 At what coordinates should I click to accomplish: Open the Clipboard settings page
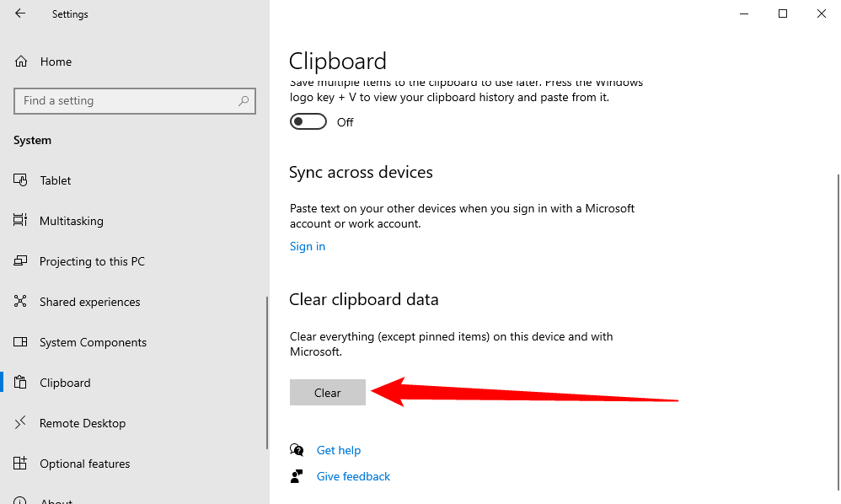(65, 383)
